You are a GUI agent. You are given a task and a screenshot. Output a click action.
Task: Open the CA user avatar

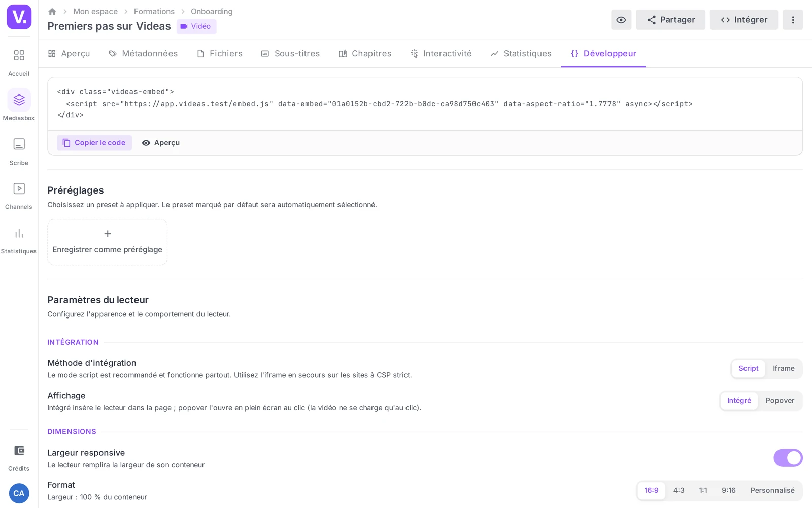click(x=19, y=493)
